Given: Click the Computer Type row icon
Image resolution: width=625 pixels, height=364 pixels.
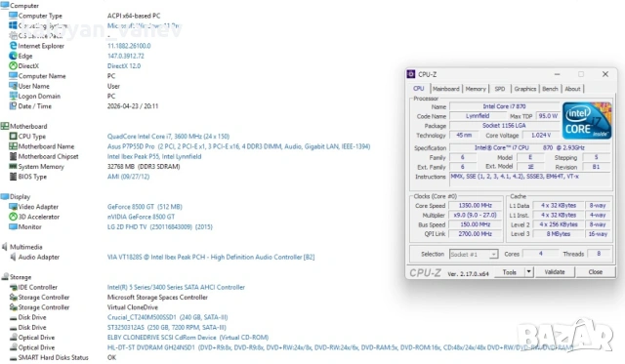Looking at the screenshot, I should [13, 16].
